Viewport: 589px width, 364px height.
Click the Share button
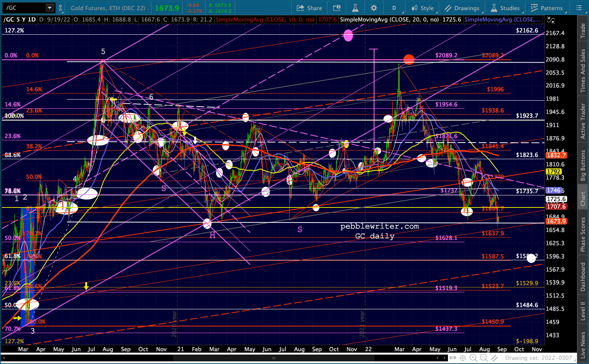(x=309, y=8)
